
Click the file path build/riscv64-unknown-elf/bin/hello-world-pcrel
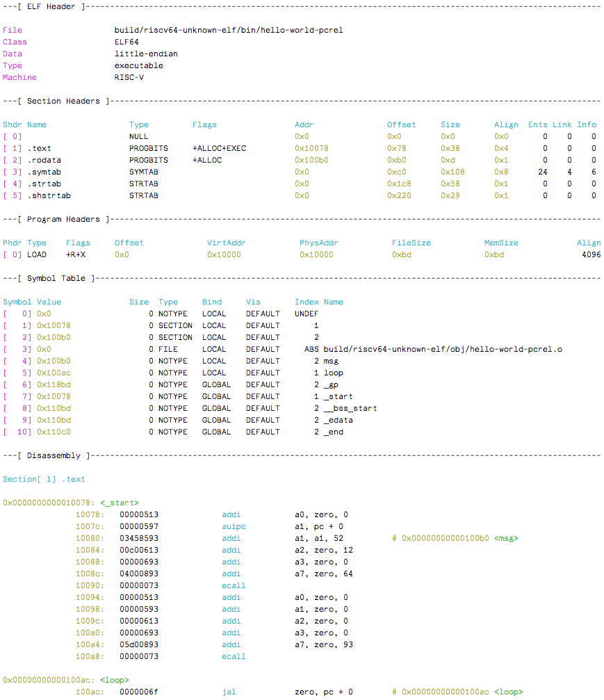click(x=229, y=31)
